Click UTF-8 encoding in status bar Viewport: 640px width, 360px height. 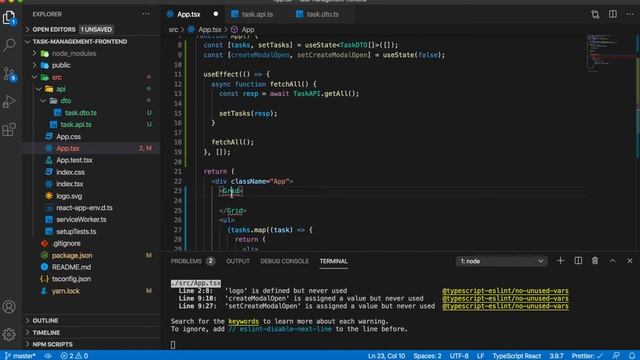coord(459,356)
